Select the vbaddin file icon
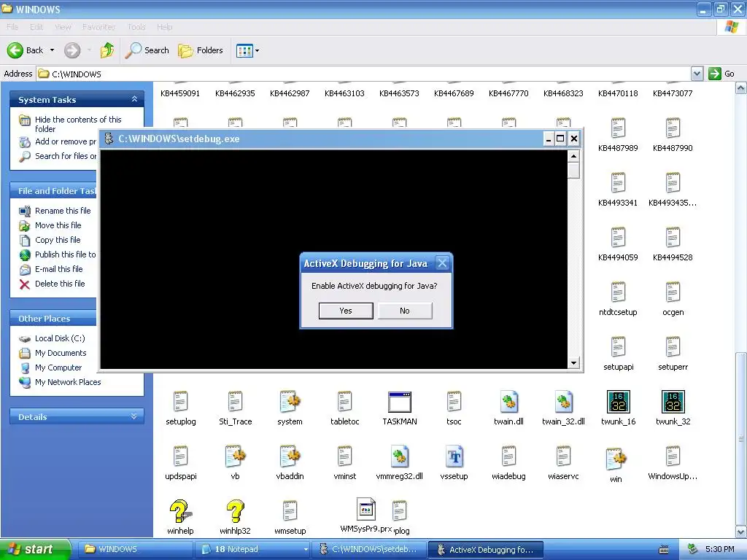This screenshot has width=747, height=560. coord(290,456)
